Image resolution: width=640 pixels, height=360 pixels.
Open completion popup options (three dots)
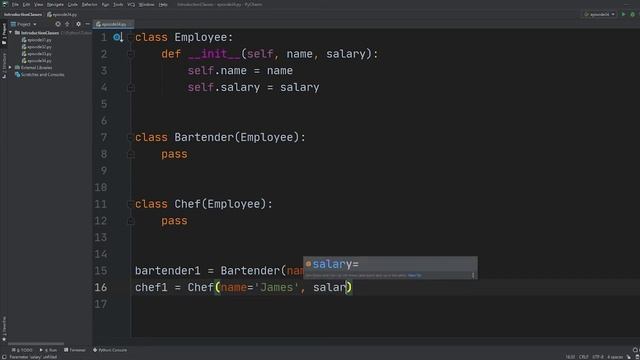point(473,276)
